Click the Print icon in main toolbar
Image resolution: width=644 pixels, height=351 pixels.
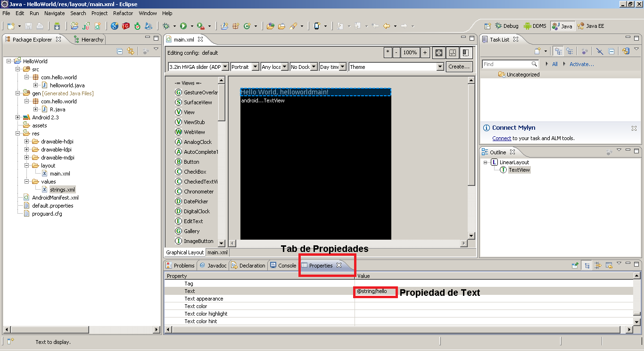coord(40,26)
